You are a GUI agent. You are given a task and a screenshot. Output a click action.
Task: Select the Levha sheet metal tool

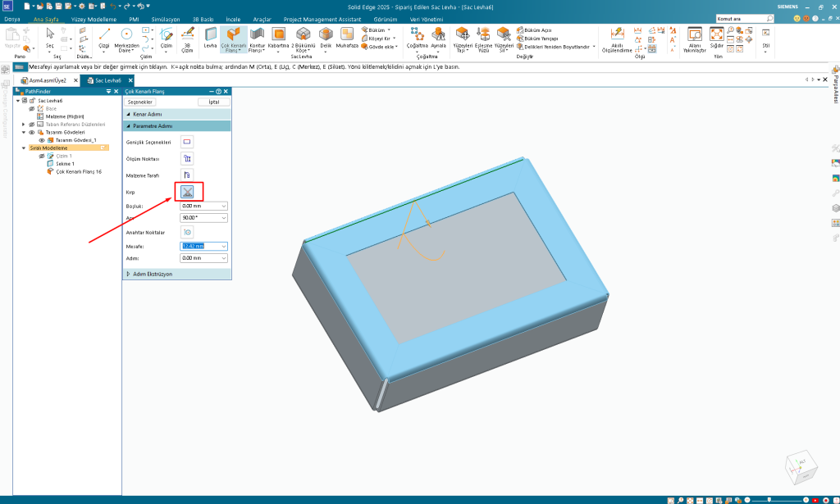pyautogui.click(x=210, y=37)
